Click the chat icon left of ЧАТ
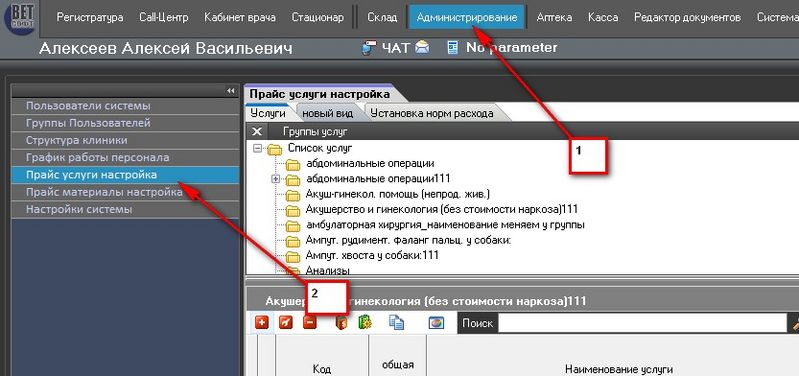The width and height of the screenshot is (799, 376). (x=369, y=48)
